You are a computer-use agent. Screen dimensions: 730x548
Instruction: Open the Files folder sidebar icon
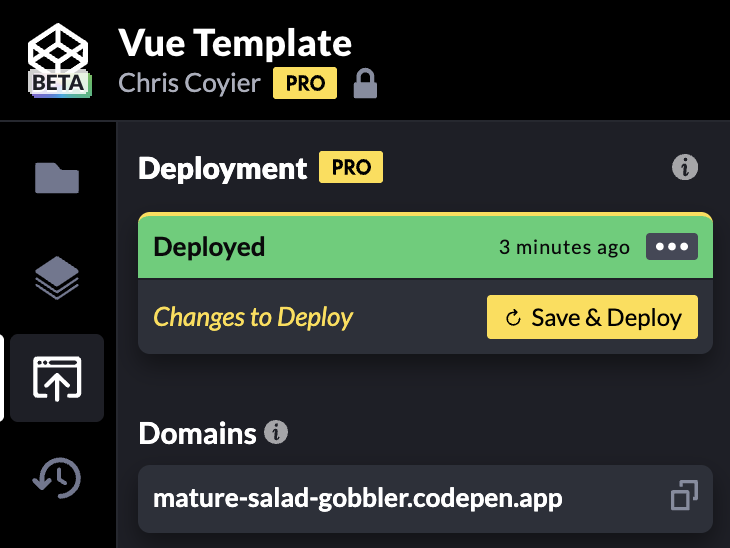(57, 178)
